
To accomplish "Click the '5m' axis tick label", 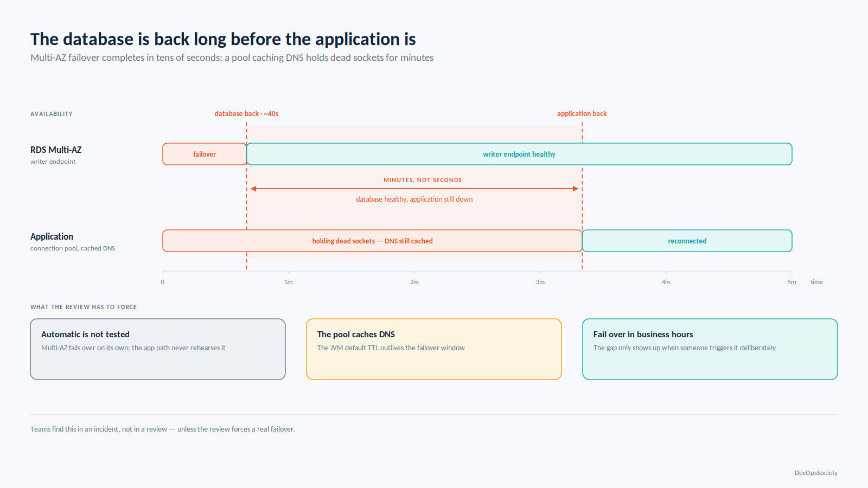I will [x=792, y=282].
